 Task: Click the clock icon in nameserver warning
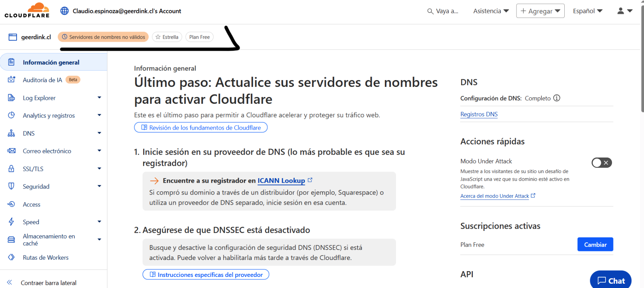click(65, 37)
